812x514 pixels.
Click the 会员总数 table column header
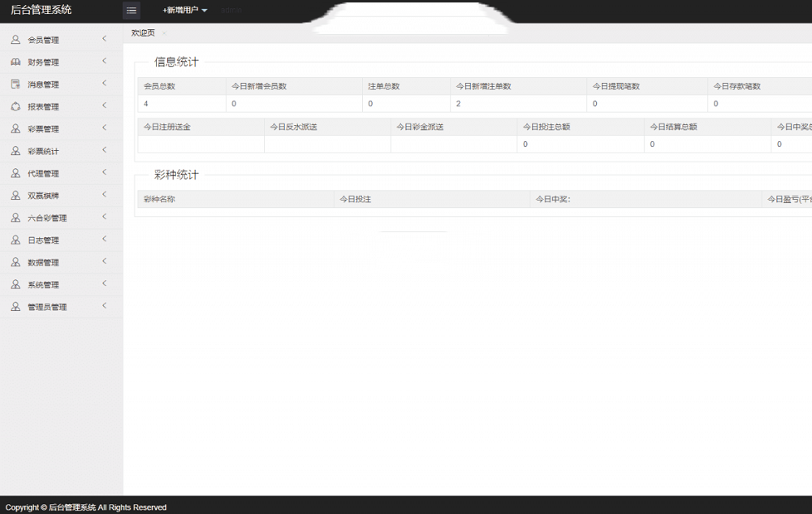coord(158,86)
